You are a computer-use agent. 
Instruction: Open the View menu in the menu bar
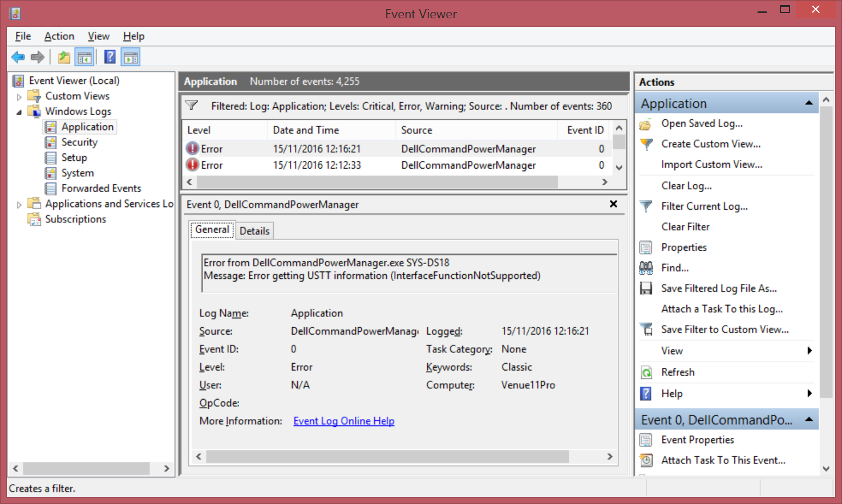[x=99, y=36]
